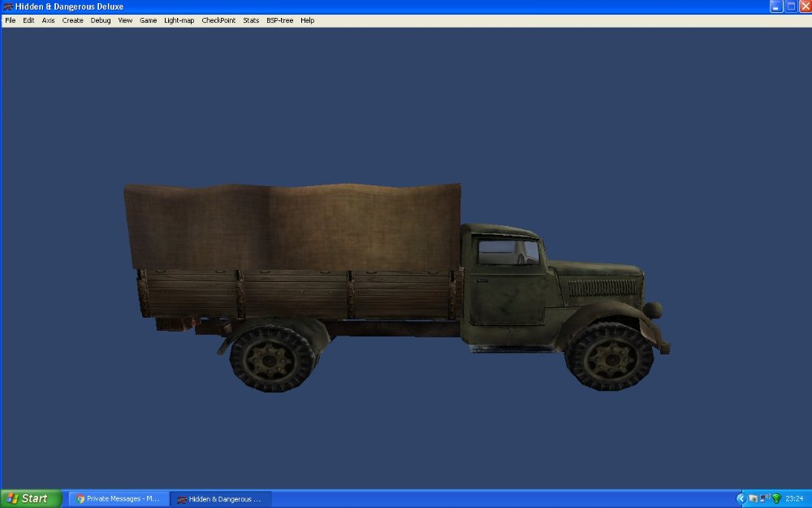Click the green wireless signal tray icon
Image resolution: width=812 pixels, height=508 pixels.
click(x=776, y=499)
